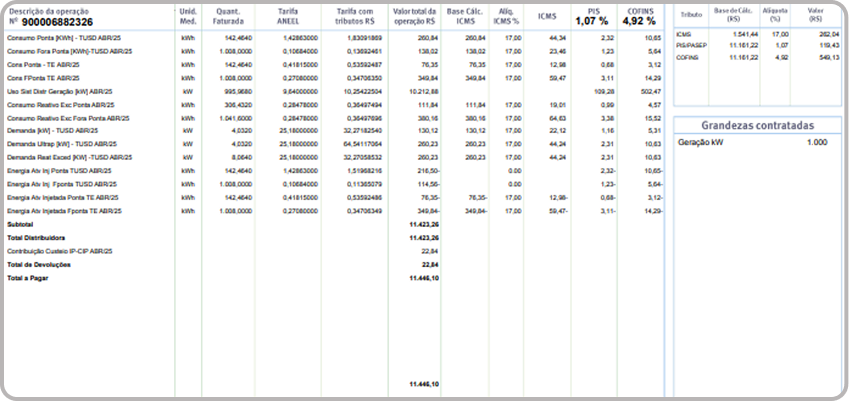Click the COFINS 4,92 % header
The image size is (849, 401).
pyautogui.click(x=638, y=15)
